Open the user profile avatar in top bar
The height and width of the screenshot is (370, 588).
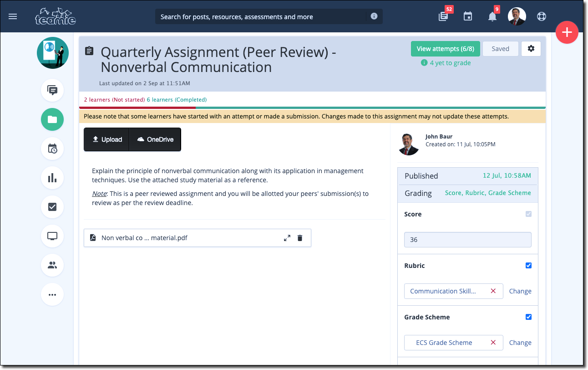tap(517, 16)
